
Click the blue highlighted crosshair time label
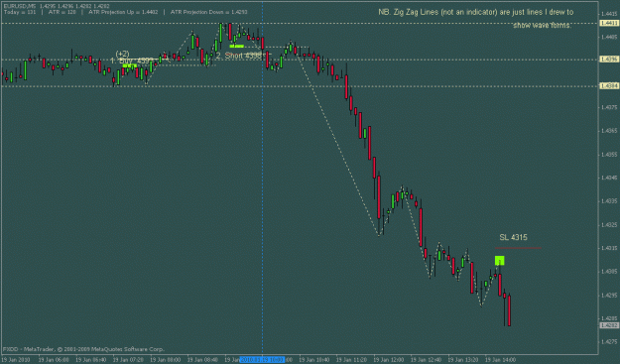tap(262, 360)
